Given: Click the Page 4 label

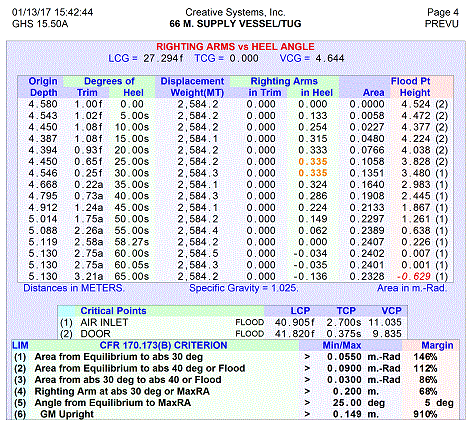Looking at the screenshot, I should pos(443,12).
